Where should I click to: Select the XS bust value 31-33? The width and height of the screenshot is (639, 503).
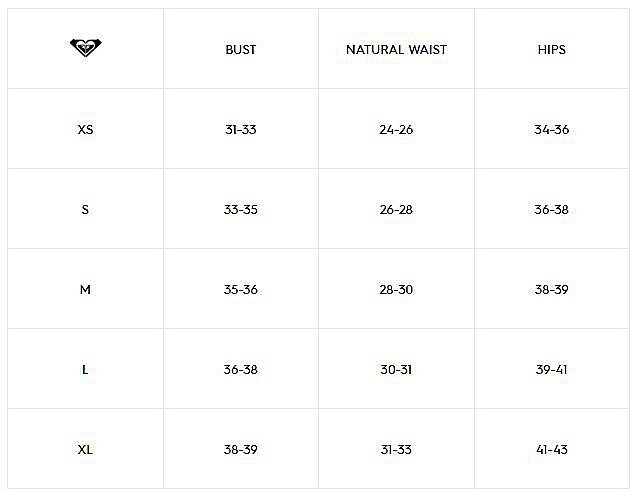tap(240, 130)
